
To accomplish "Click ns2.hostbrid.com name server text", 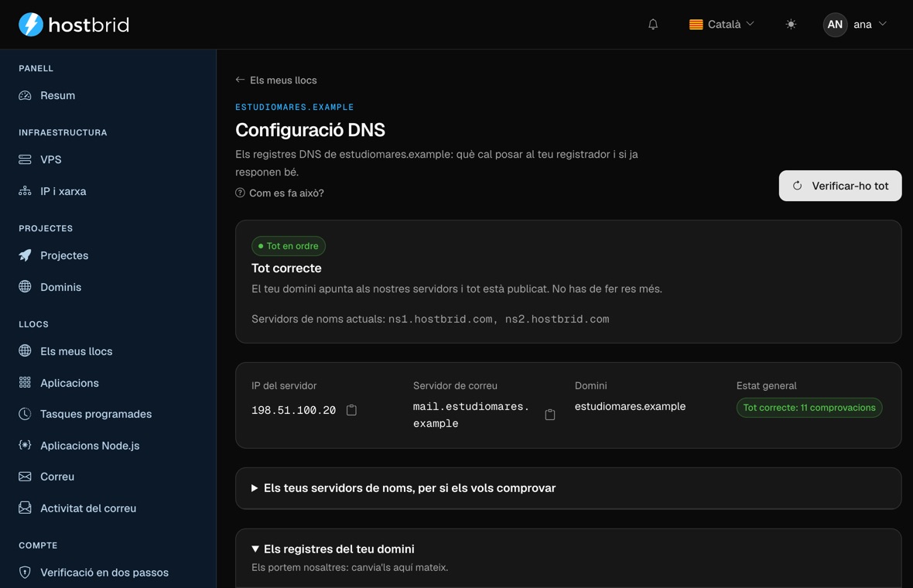I will tap(557, 319).
